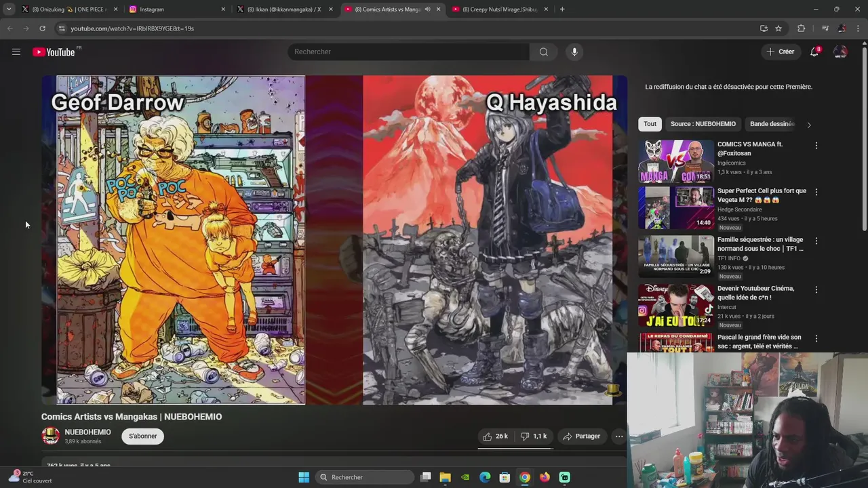Open Super Perfect Cell video title
Screen dimensions: 868x488
(762, 195)
